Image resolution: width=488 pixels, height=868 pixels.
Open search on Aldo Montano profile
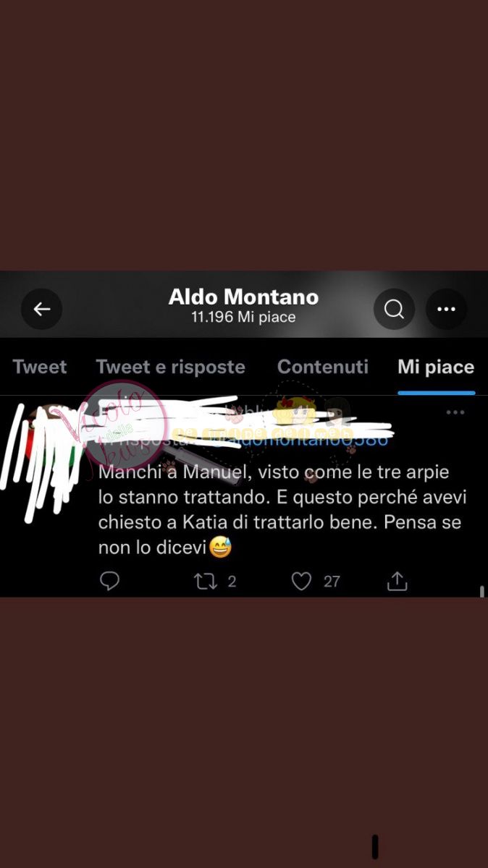coord(394,310)
